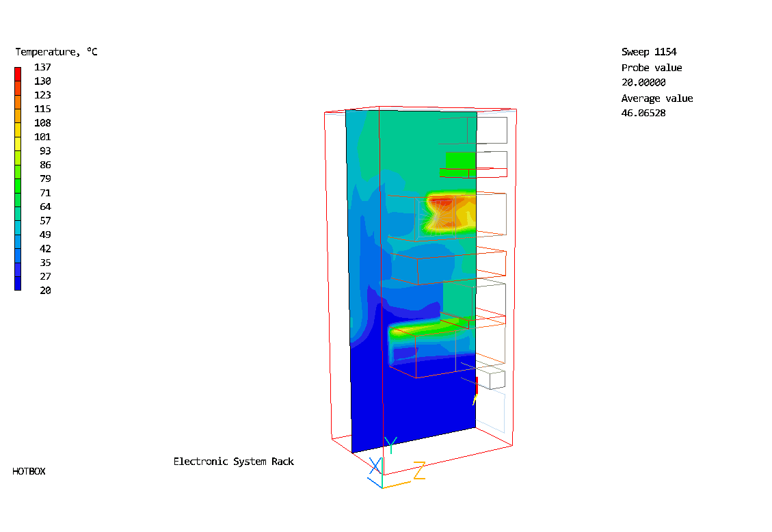Pick the yellow 101 legend color
Image resolution: width=772 pixels, height=532 pixels.
(18, 140)
